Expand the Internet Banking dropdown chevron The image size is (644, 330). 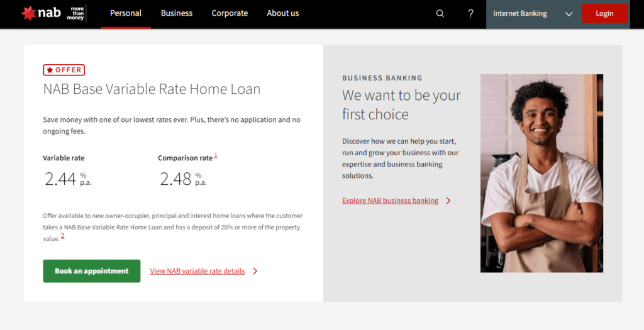(569, 14)
